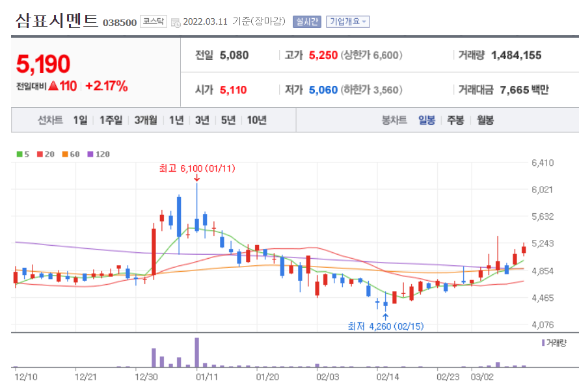The width and height of the screenshot is (579, 392).
Task: Click the orange 60-day moving average swatch
Action: [65, 154]
